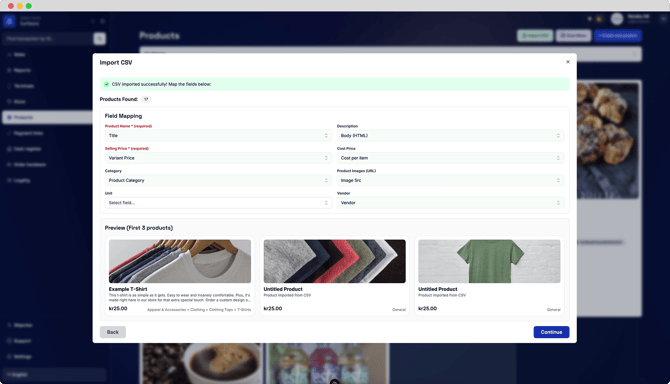Click the green success checkmark icon
This screenshot has width=670, height=384.
pyautogui.click(x=106, y=84)
